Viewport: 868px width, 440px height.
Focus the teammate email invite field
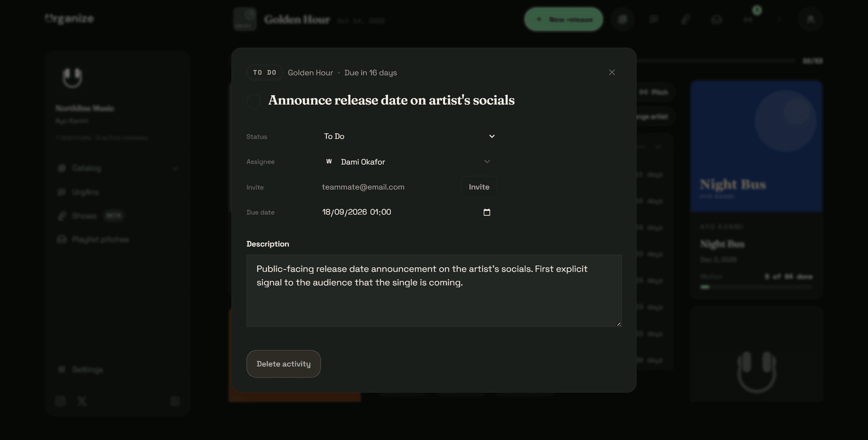point(388,187)
